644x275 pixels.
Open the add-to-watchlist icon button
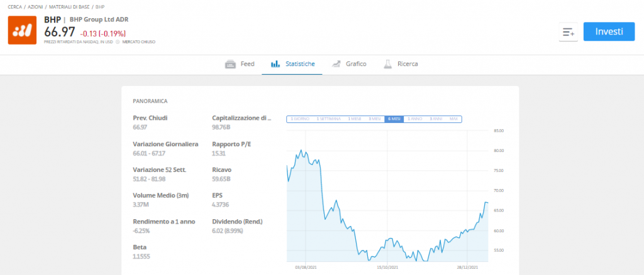(x=569, y=32)
